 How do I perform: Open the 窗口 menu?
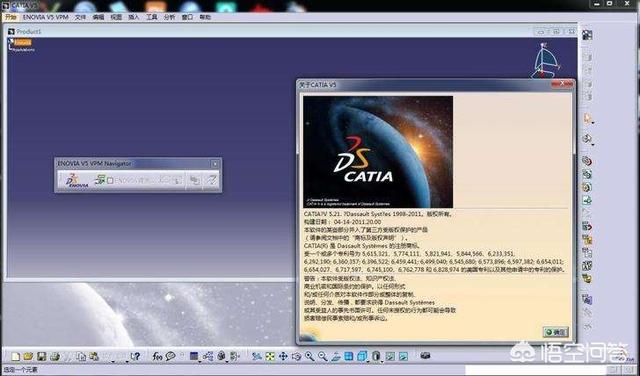click(x=187, y=17)
